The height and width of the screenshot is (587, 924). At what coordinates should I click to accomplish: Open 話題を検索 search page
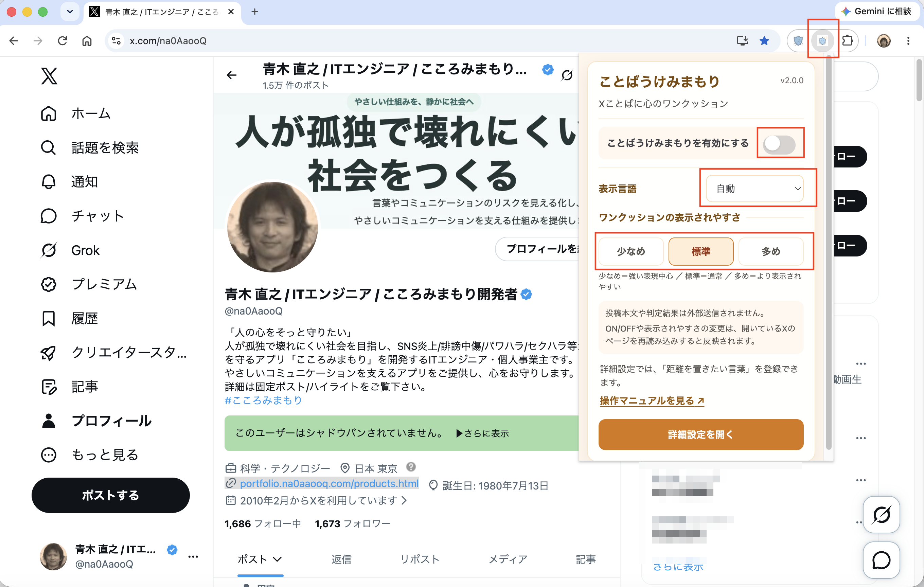[x=89, y=148]
